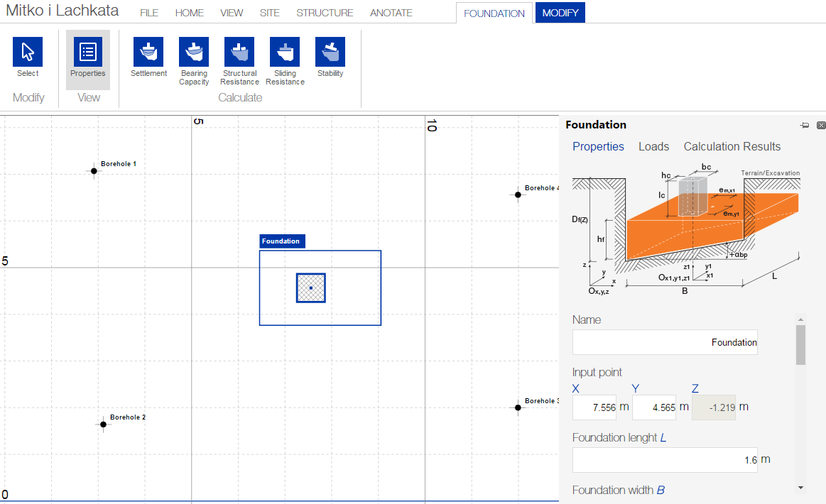Run the Sliding Resistance calculation

tap(285, 52)
